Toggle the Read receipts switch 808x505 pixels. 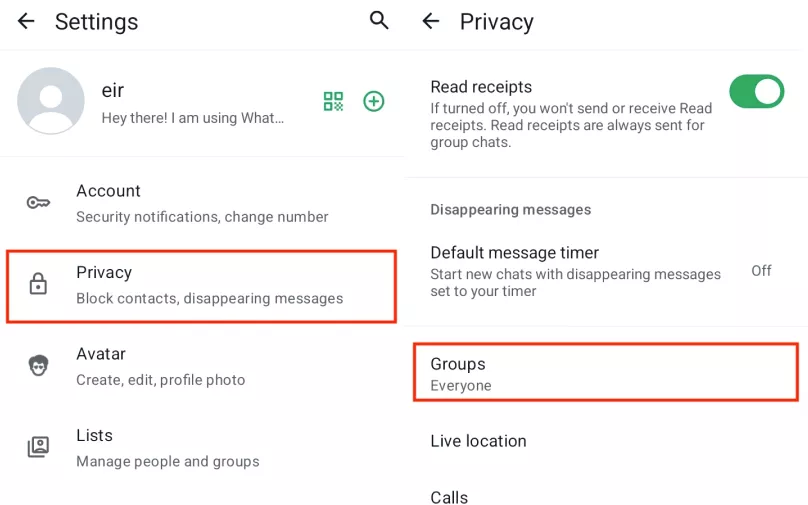tap(756, 92)
